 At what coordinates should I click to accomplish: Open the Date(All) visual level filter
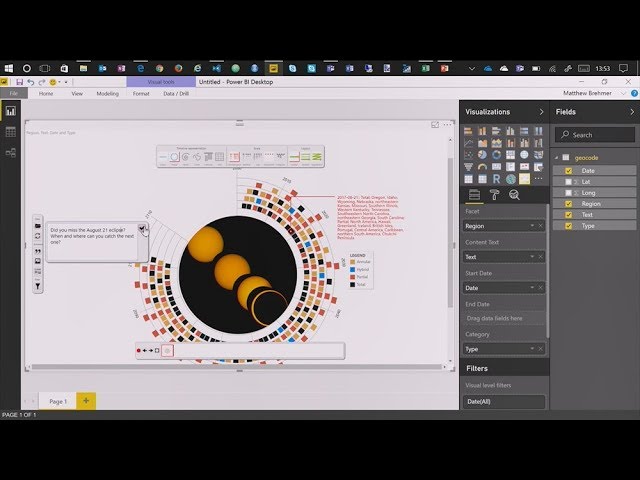[504, 402]
